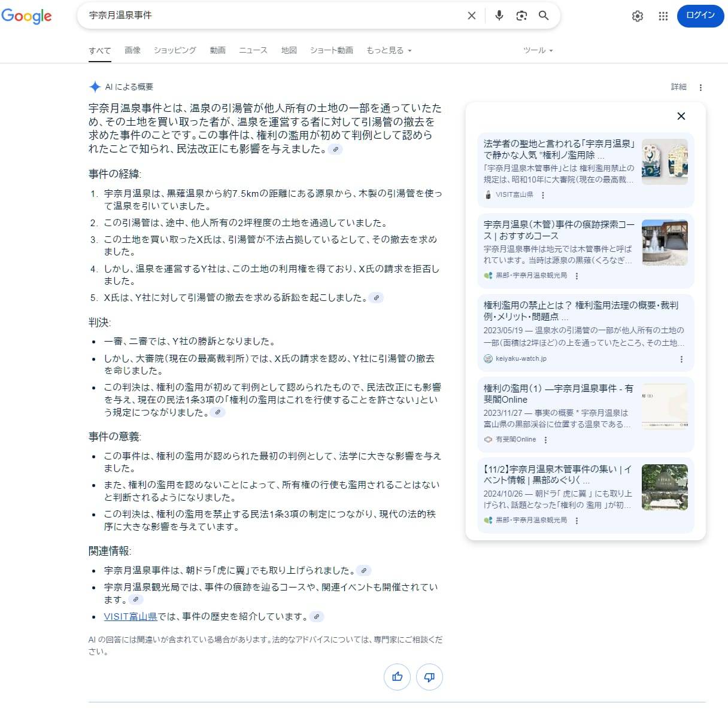
Task: Click the 詳細 link in AI overview
Action: 678,87
